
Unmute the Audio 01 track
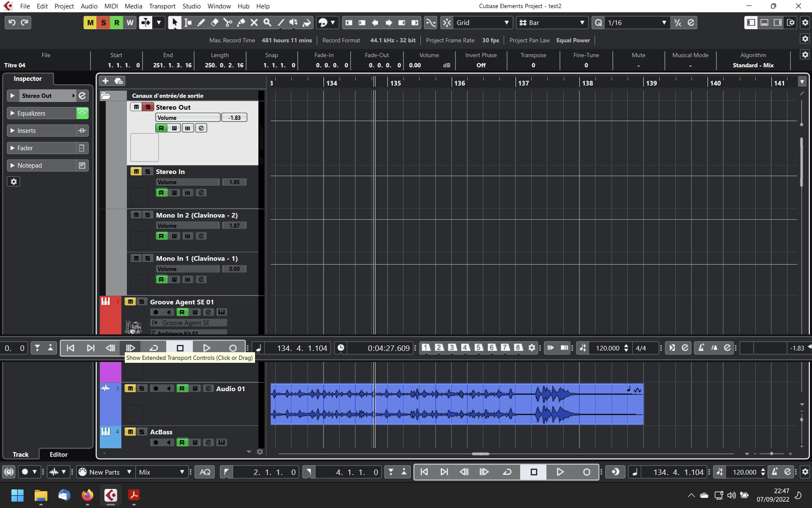130,388
